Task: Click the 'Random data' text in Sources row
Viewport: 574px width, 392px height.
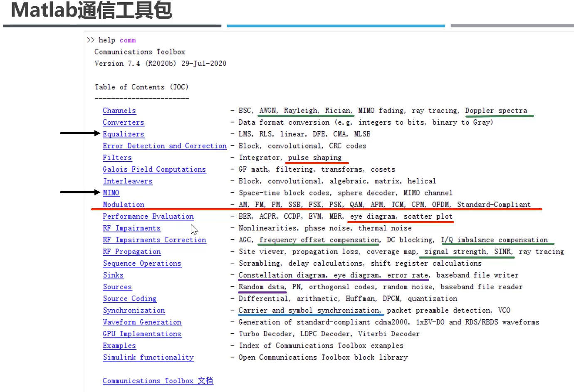Action: point(262,287)
